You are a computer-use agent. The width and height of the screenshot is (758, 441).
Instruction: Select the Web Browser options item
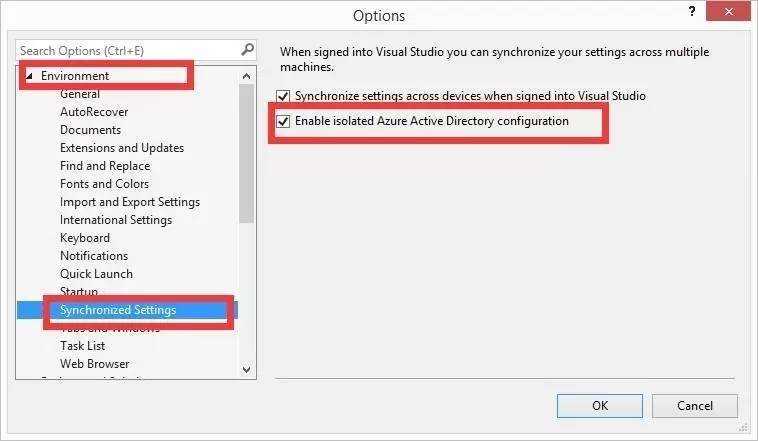click(95, 364)
